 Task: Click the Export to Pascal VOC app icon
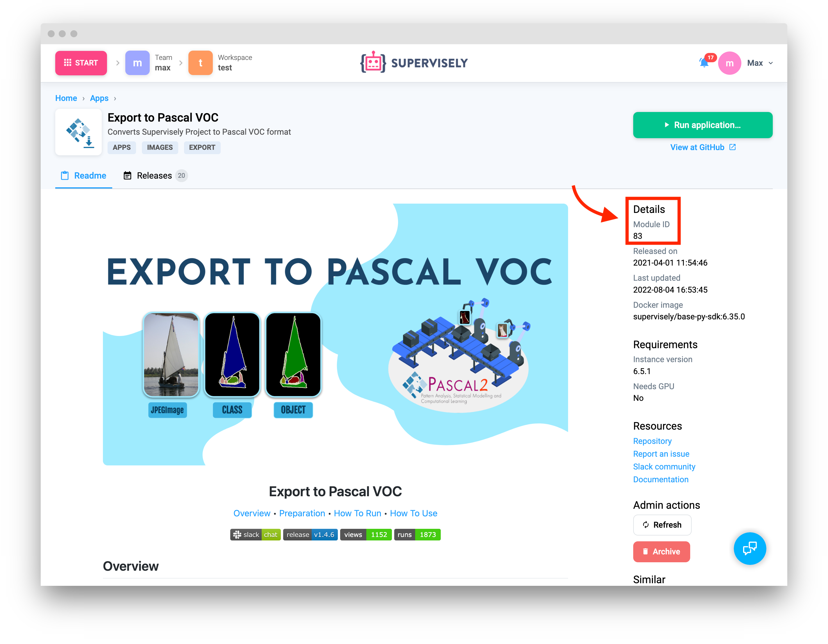coord(78,132)
